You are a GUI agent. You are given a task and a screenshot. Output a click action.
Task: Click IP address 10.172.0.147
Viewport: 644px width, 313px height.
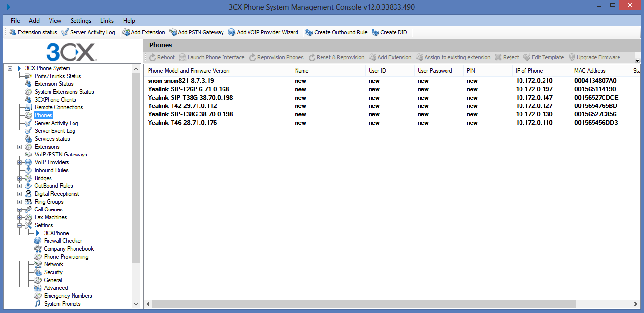pyautogui.click(x=534, y=98)
